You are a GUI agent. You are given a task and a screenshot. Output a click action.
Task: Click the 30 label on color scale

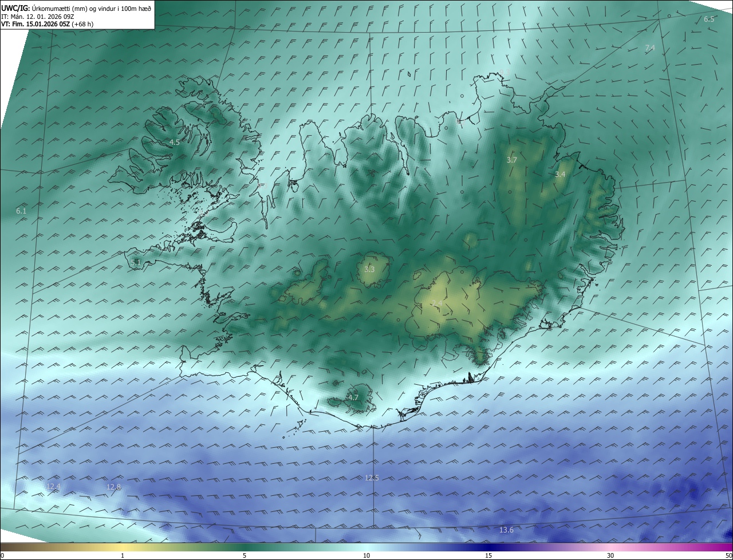click(610, 555)
